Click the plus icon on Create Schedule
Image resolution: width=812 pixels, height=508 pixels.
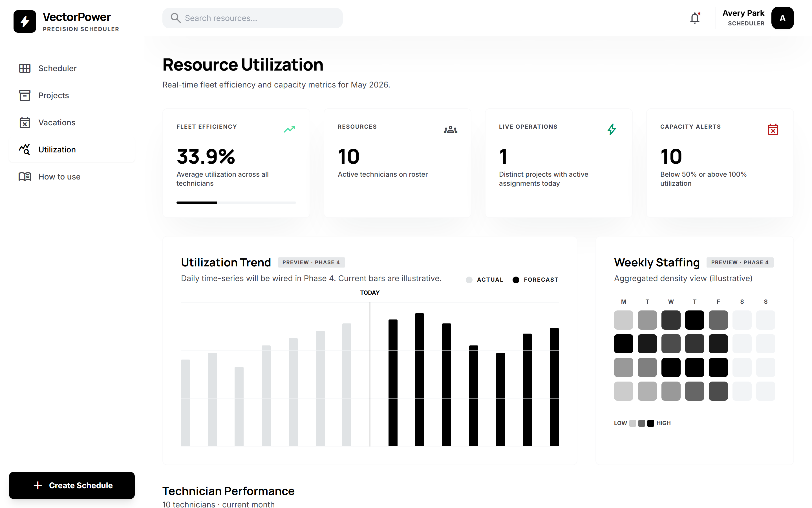pyautogui.click(x=38, y=485)
